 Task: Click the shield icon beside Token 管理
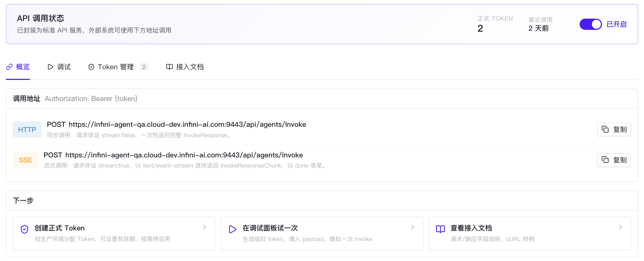tap(91, 67)
